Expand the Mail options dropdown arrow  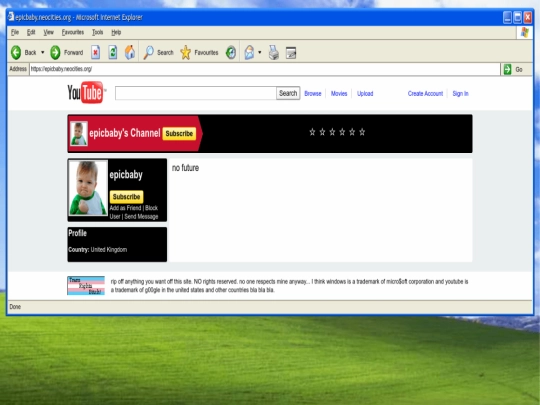tap(260, 52)
